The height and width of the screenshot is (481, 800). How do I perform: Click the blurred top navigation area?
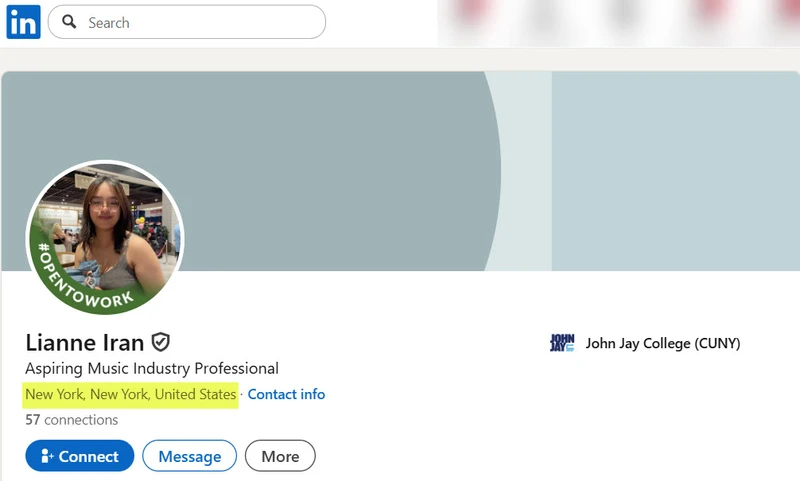click(618, 23)
